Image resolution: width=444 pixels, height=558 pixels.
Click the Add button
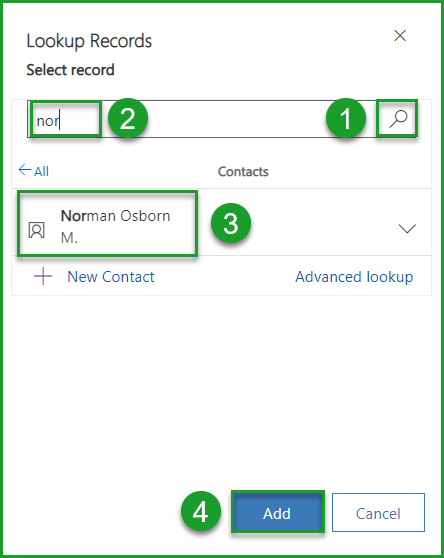click(x=278, y=512)
